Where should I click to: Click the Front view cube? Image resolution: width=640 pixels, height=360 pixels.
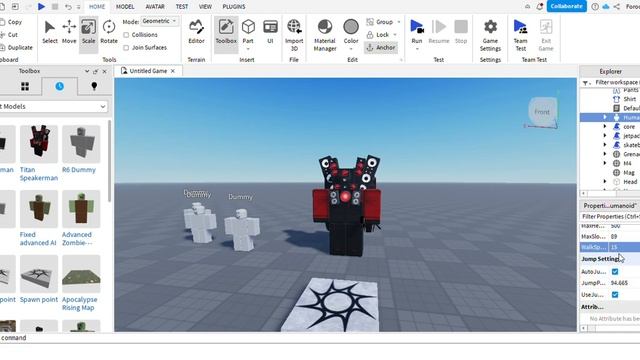coord(542,111)
